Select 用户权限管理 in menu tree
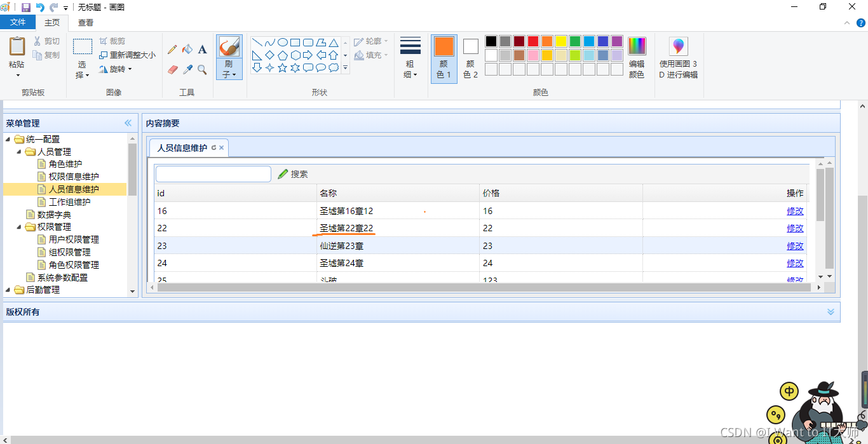 coord(74,239)
